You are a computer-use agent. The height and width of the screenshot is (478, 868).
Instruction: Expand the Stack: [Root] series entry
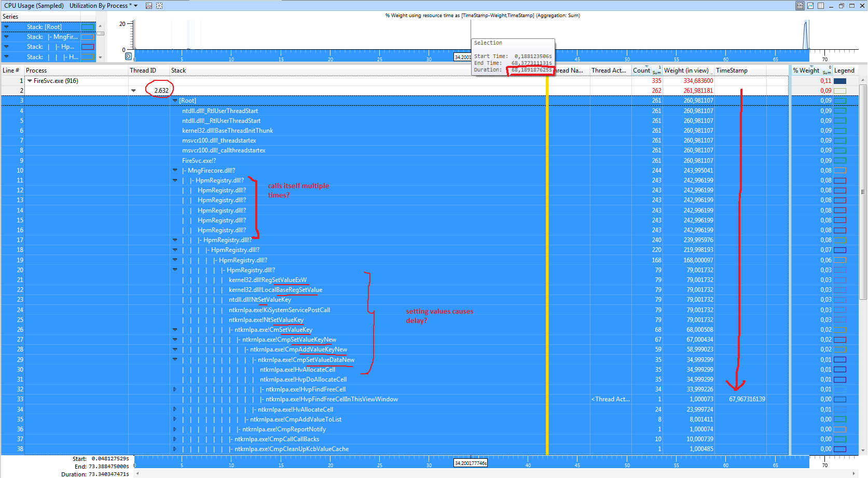tap(6, 27)
